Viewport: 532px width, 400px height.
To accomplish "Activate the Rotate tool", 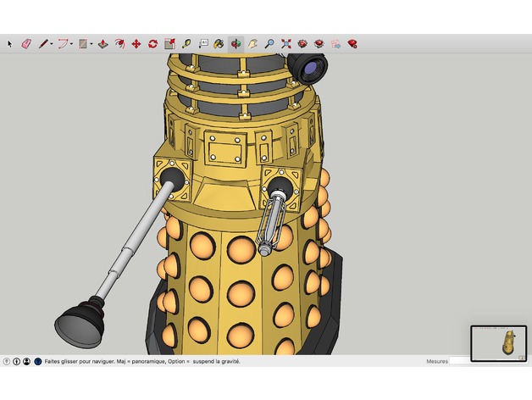I will pos(152,43).
